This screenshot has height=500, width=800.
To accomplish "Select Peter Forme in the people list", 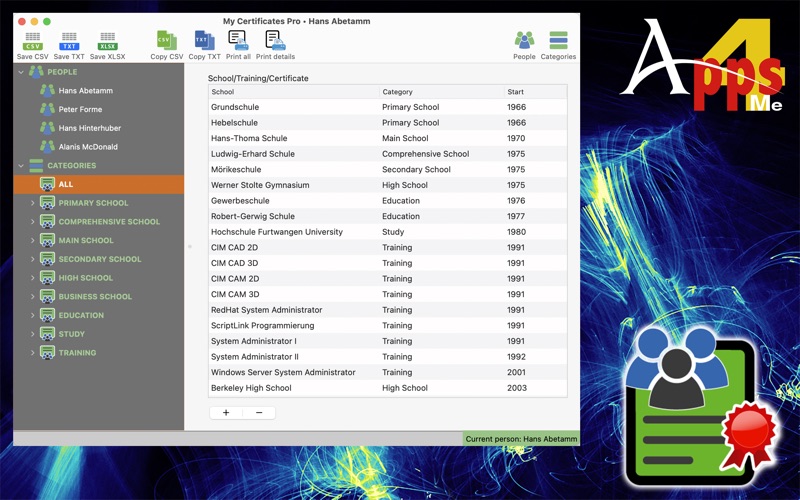I will pyautogui.click(x=80, y=109).
